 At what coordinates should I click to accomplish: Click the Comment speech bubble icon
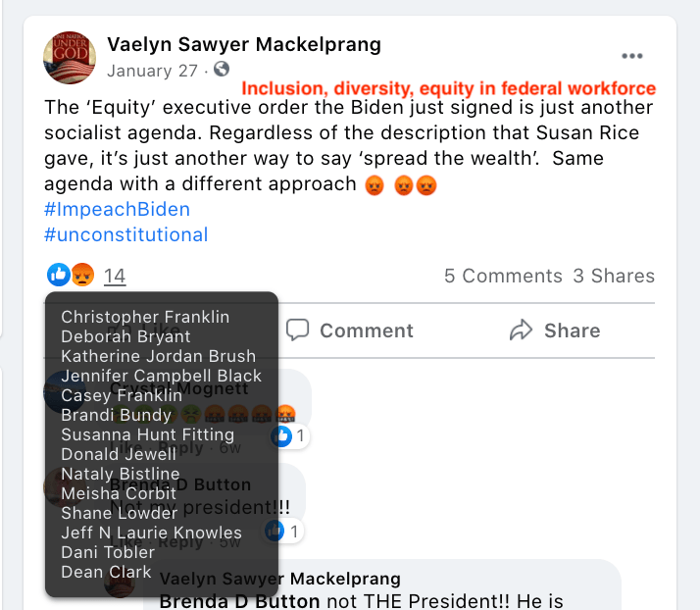pyautogui.click(x=298, y=330)
